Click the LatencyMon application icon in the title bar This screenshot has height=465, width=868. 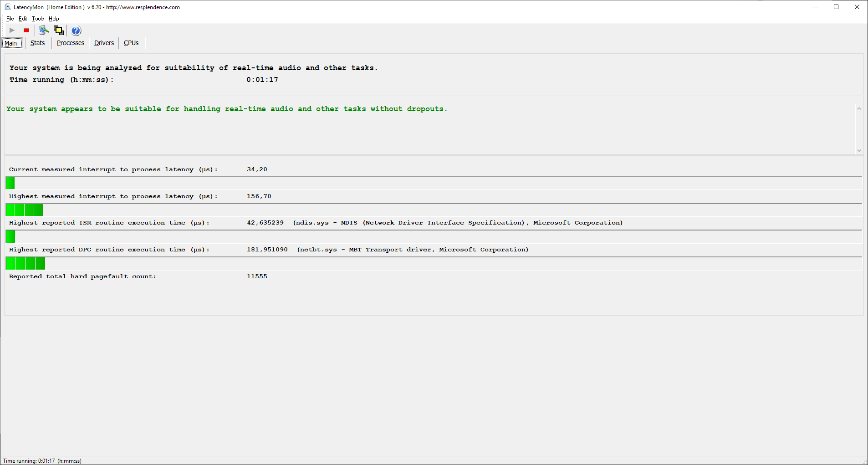pos(8,7)
